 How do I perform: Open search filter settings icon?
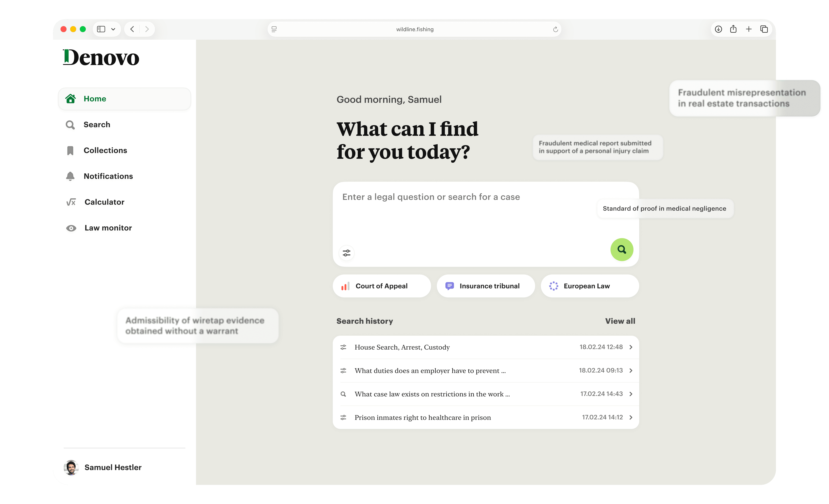coord(347,253)
